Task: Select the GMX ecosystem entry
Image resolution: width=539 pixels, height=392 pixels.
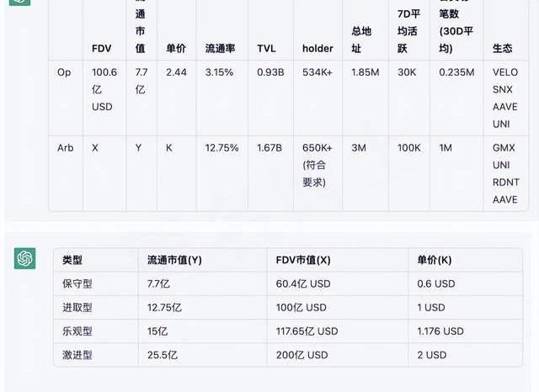Action: click(x=504, y=147)
